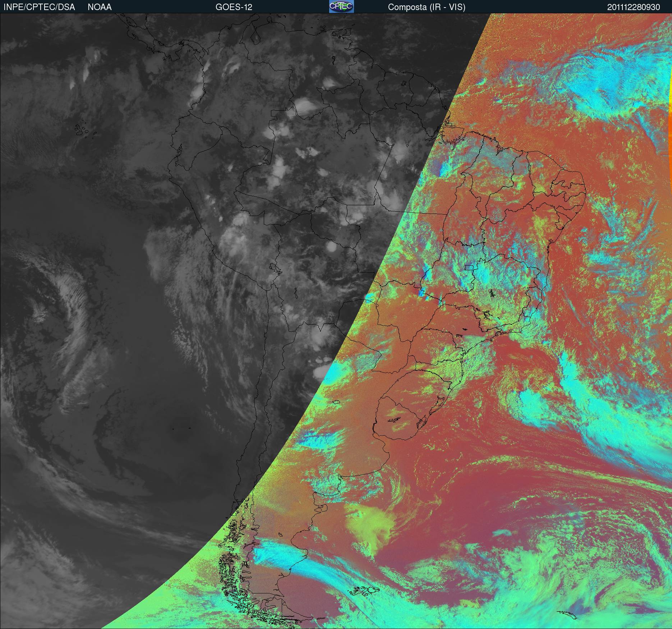Screen dimensions: 672x629
Task: Click the CPTEC logo in the header
Action: [x=341, y=6]
